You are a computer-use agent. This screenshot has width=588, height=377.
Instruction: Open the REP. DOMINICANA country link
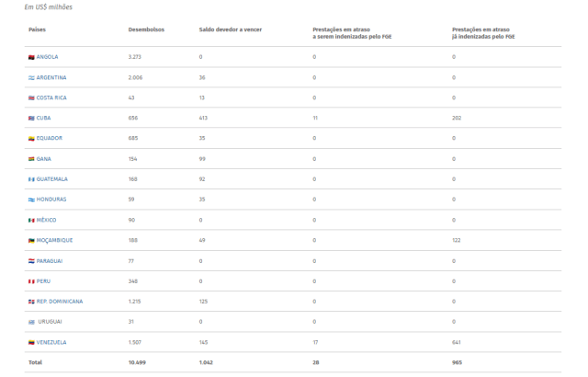pyautogui.click(x=60, y=302)
